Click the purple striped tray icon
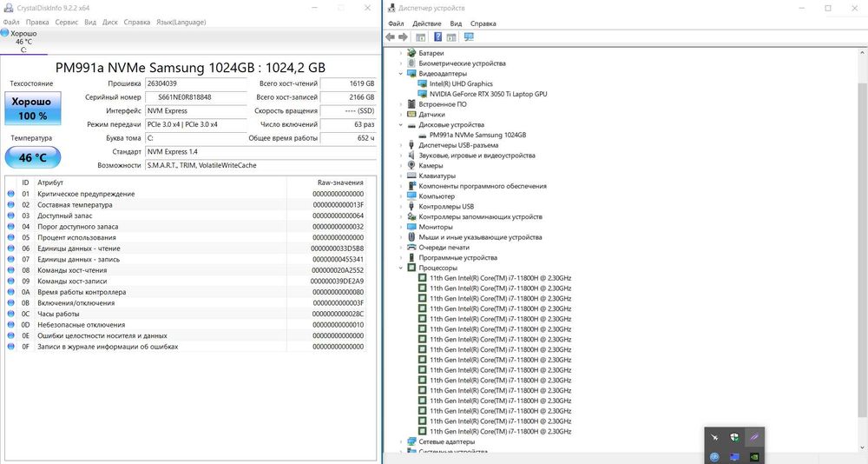This screenshot has height=464, width=868. click(754, 437)
